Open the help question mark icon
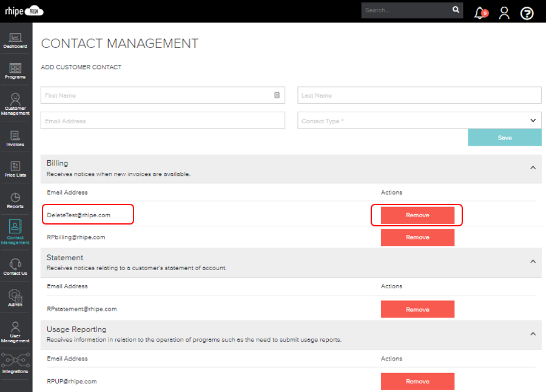546x392 pixels. [526, 13]
